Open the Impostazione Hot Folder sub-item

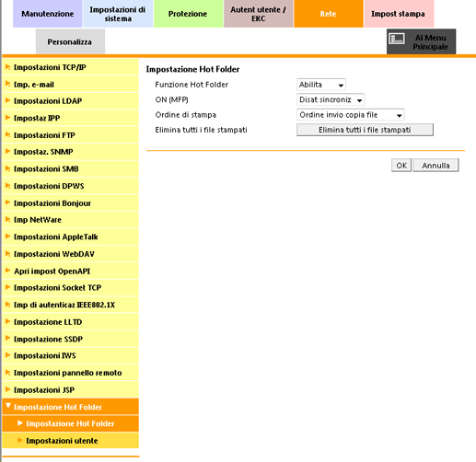[71, 424]
